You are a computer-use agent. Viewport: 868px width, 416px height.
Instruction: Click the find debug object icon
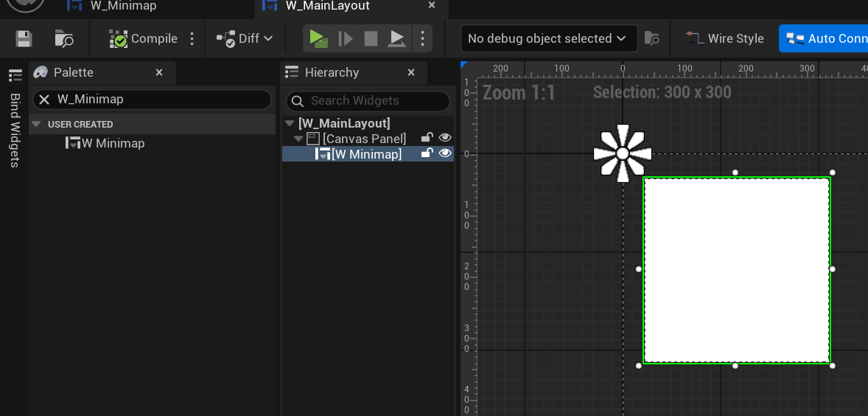point(651,38)
